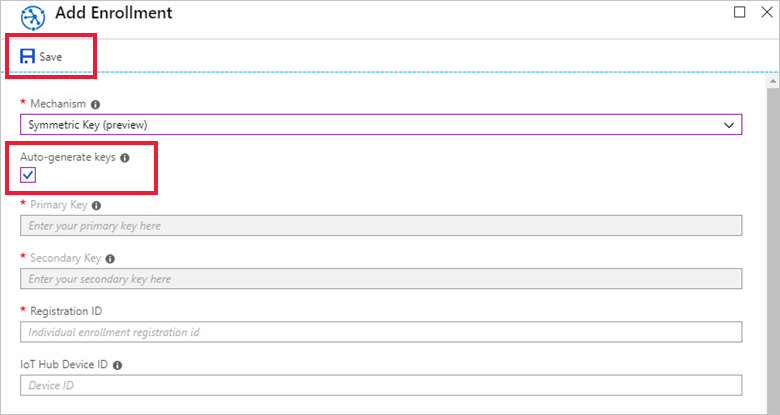
Task: Click the Registration ID input field
Action: pos(380,331)
